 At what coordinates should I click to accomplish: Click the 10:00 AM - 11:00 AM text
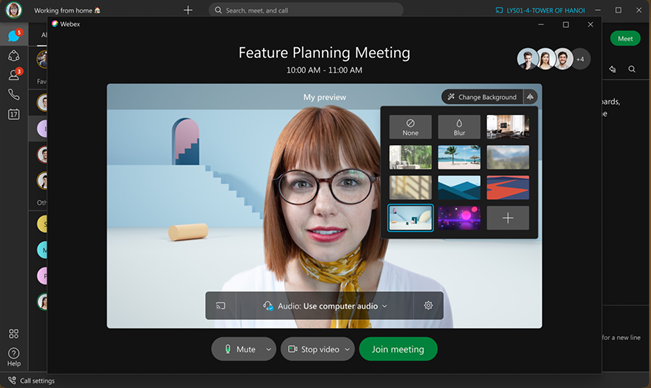pos(324,70)
